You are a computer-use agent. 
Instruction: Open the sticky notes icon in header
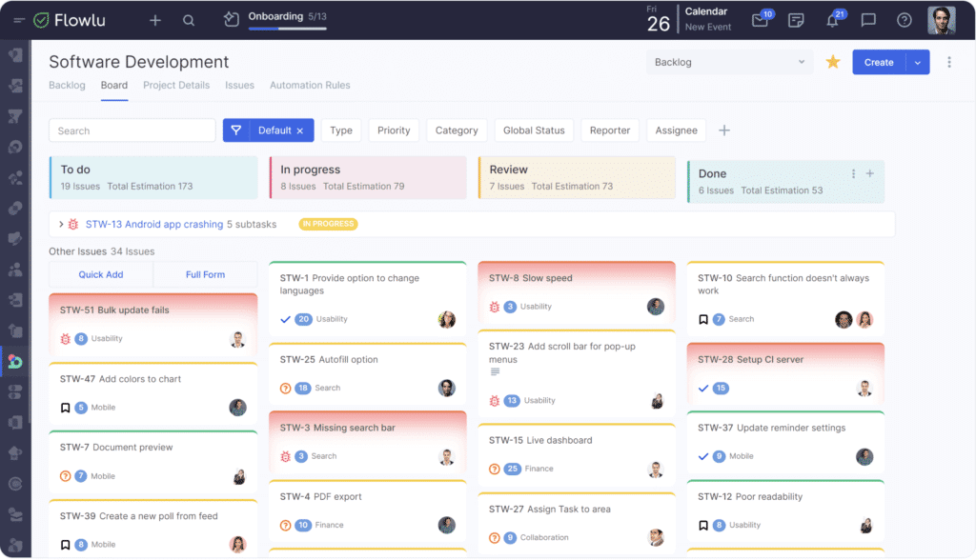pos(796,20)
